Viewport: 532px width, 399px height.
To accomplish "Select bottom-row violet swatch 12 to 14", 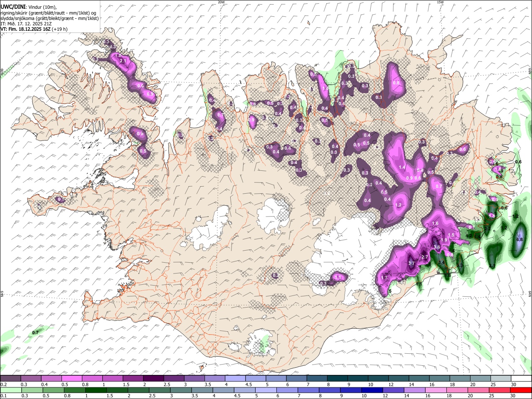I will (394, 390).
